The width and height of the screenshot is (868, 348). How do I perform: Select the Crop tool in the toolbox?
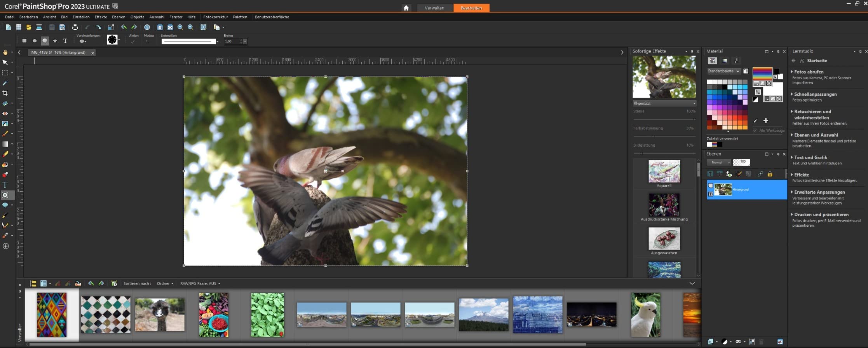pyautogui.click(x=5, y=93)
